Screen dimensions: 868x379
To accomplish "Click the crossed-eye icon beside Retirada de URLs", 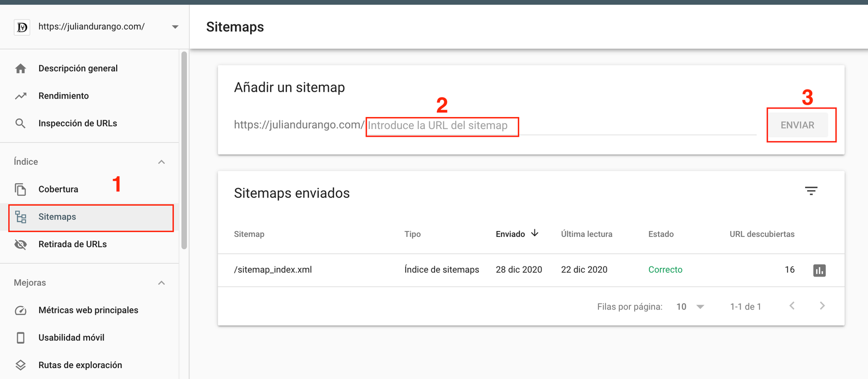I will 21,245.
